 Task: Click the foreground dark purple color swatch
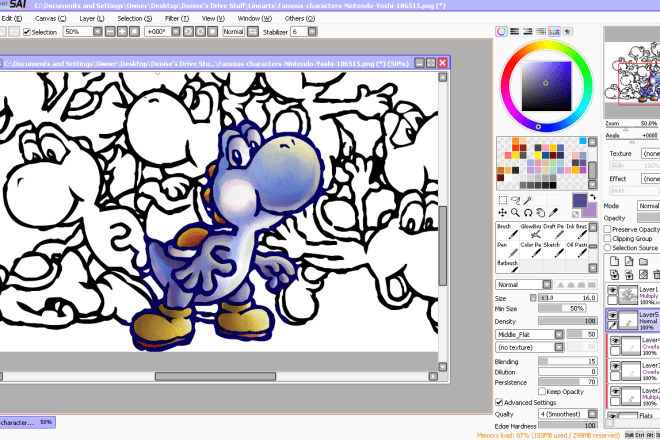click(x=579, y=200)
